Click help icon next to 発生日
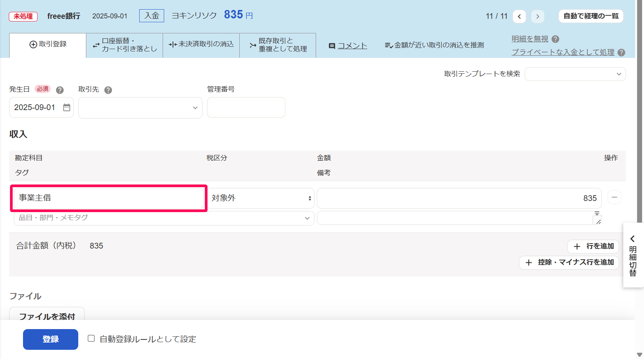The image size is (644, 359). pos(60,90)
